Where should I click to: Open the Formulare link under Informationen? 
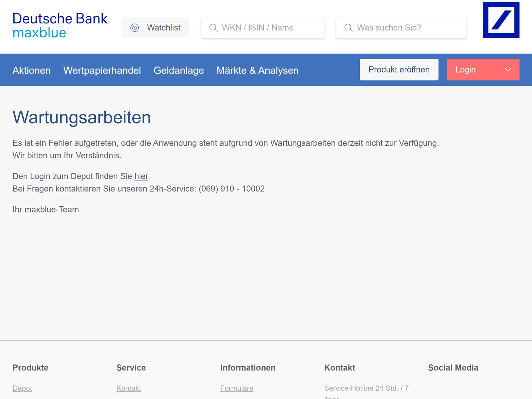[237, 388]
